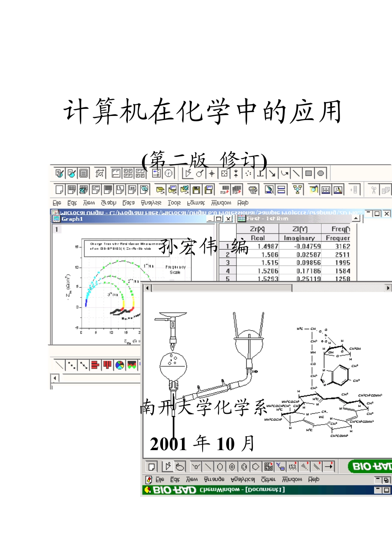Click worksheet cell containing 1.4987
Image resolution: width=392 pixels, height=557 pixels.
[257, 246]
